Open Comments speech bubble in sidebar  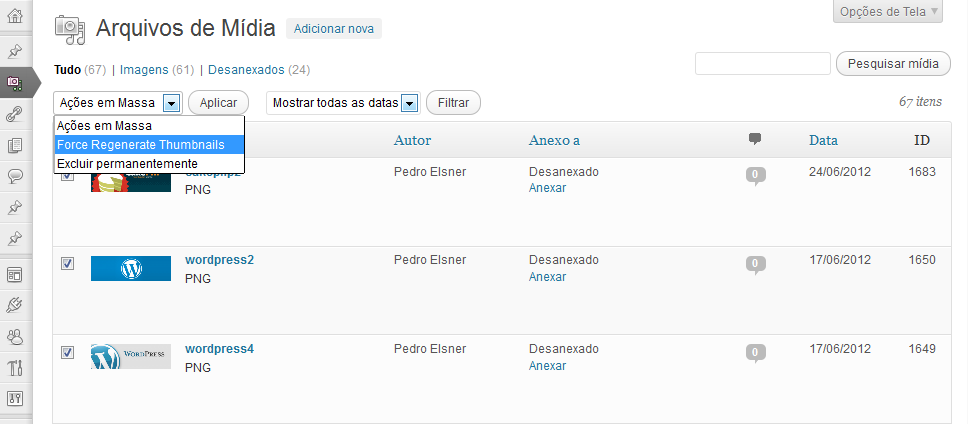(x=15, y=176)
